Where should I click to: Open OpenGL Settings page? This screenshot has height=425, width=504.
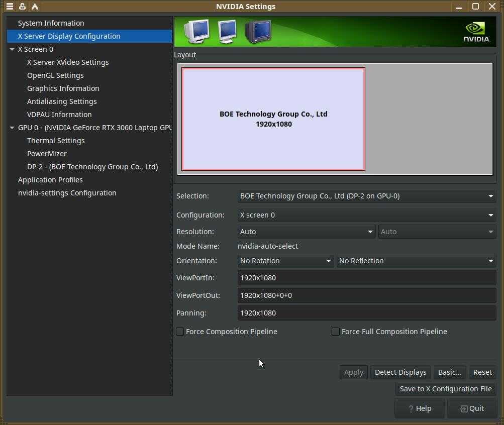coord(89,75)
